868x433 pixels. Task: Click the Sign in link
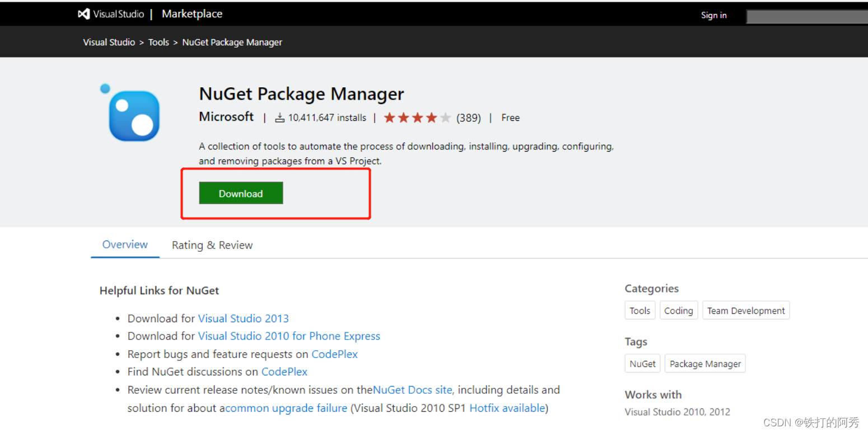tap(713, 15)
